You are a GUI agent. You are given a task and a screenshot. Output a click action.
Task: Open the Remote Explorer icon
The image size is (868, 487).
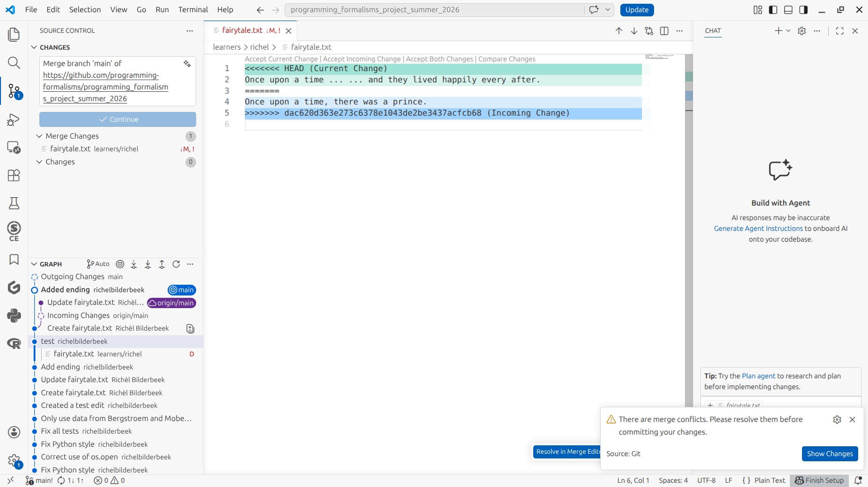pos(14,148)
